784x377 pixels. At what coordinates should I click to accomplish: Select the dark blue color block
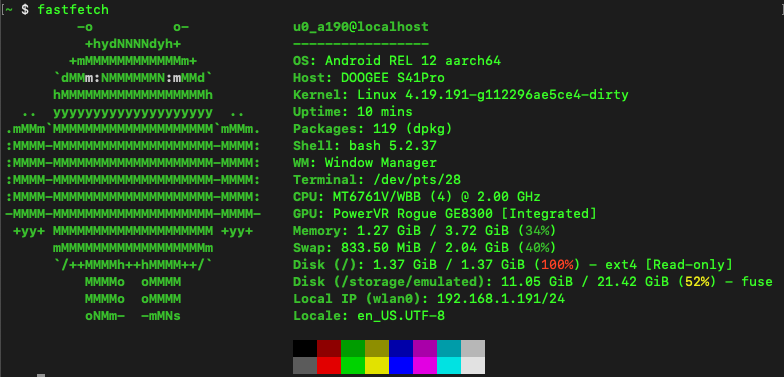tap(401, 348)
